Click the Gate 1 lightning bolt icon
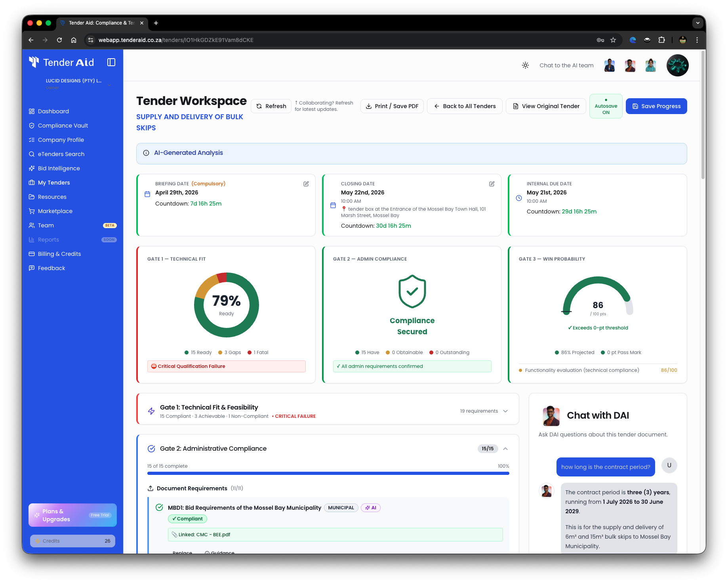This screenshot has height=583, width=728. [x=151, y=411]
